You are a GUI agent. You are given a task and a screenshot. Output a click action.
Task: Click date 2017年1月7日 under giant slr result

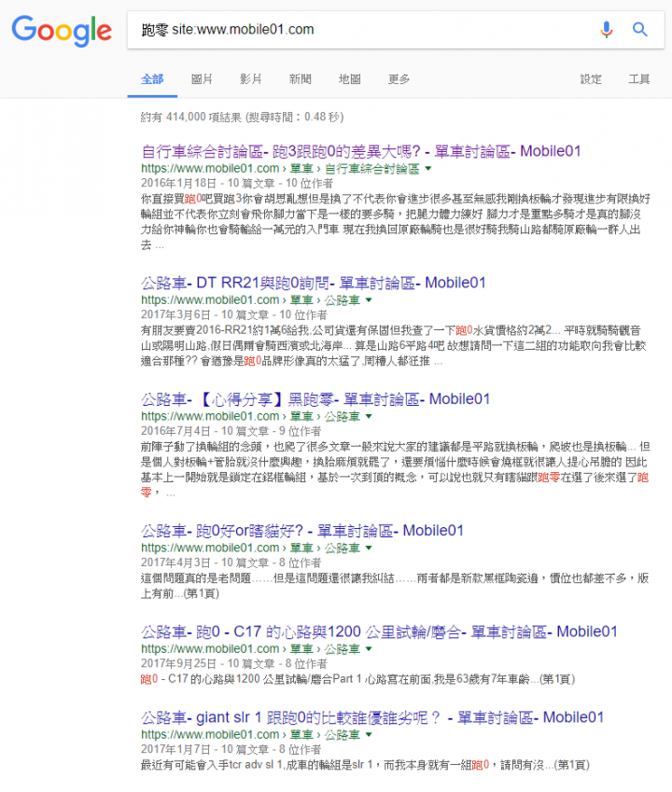[x=175, y=749]
